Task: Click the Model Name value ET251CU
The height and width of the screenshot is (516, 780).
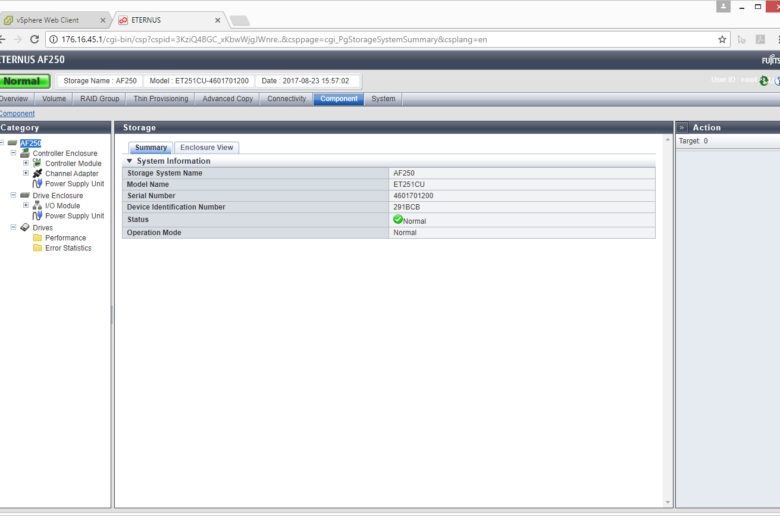Action: 409,184
